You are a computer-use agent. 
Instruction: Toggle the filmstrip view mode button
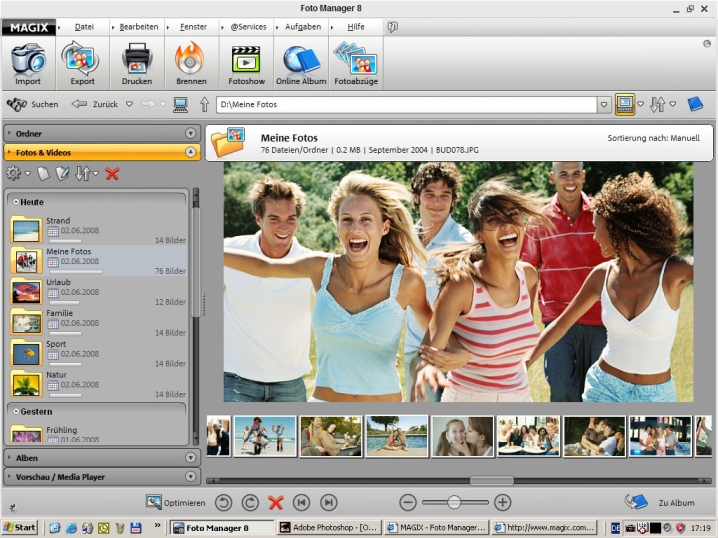click(x=625, y=104)
